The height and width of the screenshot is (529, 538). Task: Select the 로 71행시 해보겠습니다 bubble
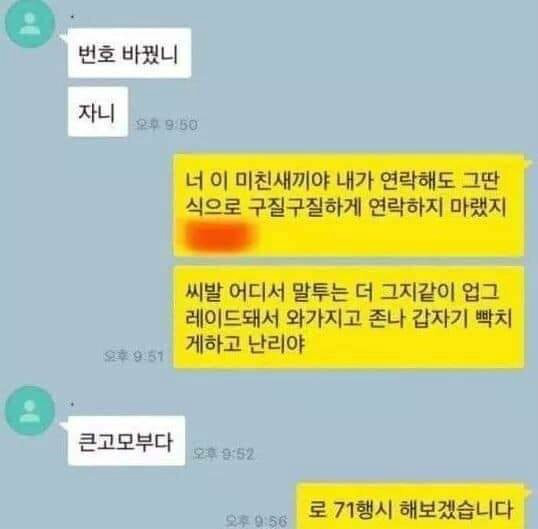click(x=410, y=506)
